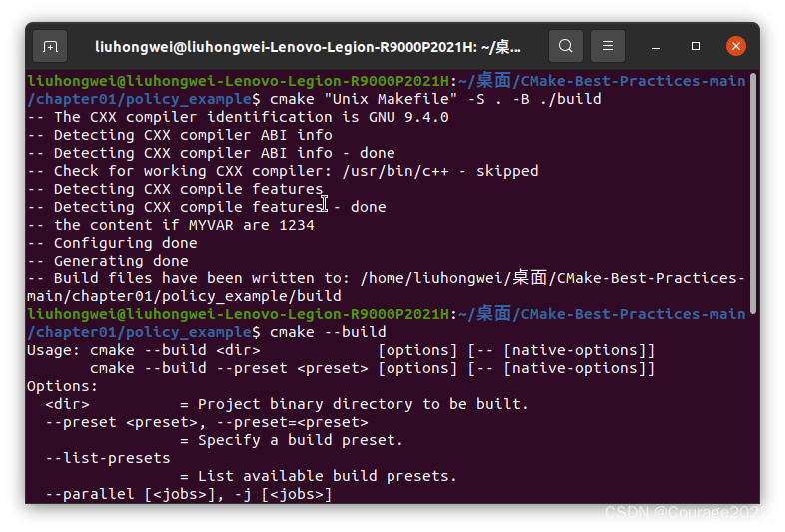Close the terminal window
Image resolution: width=785 pixels, height=532 pixels.
(736, 46)
